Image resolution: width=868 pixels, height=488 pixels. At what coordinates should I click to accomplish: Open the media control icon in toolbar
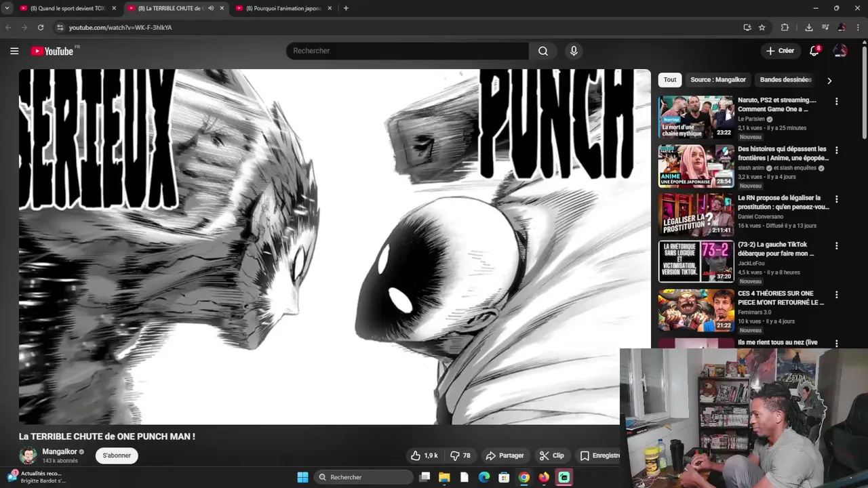[x=825, y=27]
